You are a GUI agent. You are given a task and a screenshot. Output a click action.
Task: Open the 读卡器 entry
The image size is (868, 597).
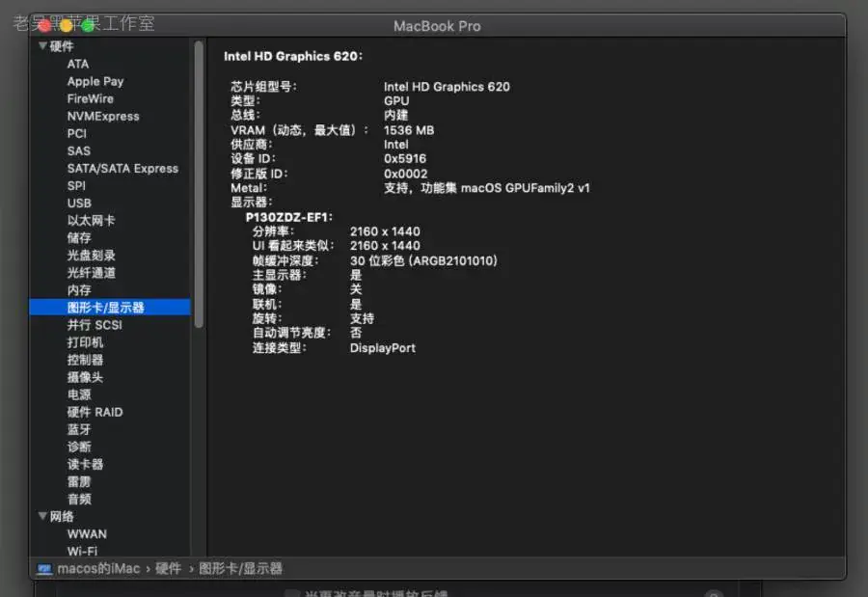(85, 464)
